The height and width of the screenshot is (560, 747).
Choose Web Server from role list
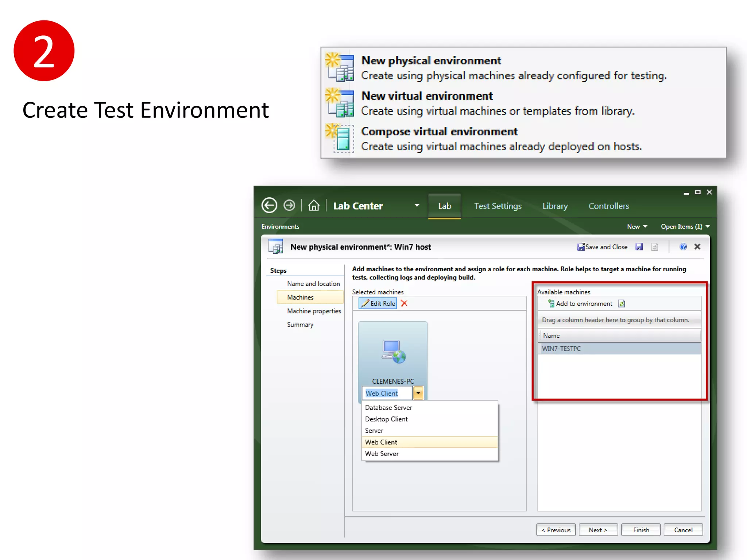tap(429, 454)
